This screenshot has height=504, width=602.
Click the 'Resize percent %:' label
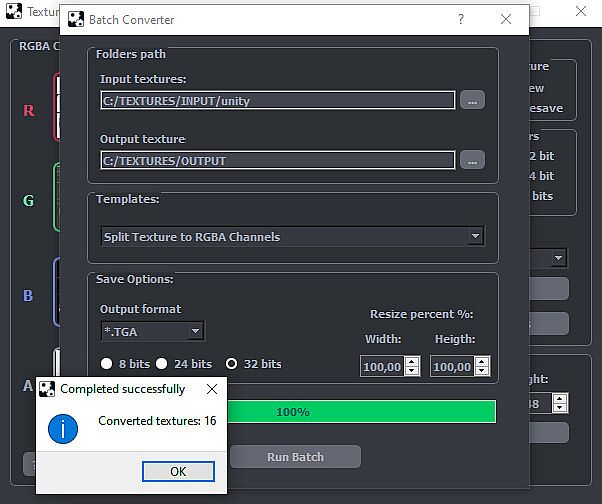click(x=422, y=314)
